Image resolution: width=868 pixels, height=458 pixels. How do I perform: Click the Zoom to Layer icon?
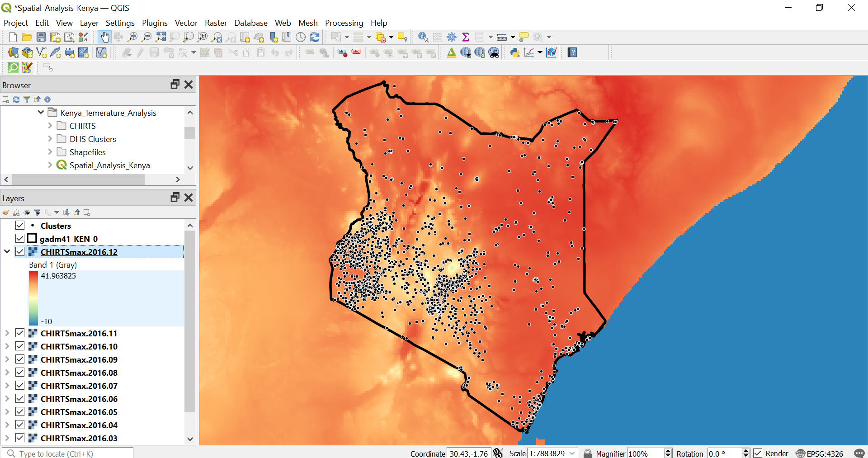(189, 37)
